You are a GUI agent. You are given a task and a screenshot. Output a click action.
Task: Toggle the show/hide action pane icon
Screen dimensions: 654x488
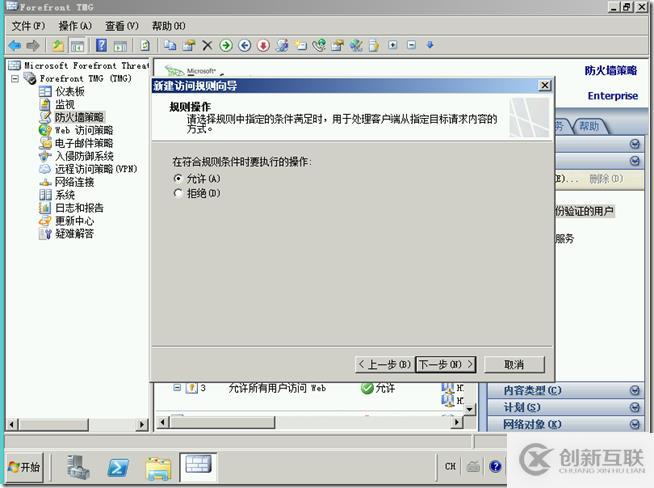120,46
